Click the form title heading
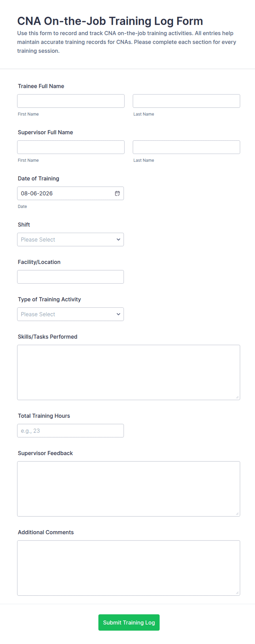The width and height of the screenshot is (255, 644). 110,21
